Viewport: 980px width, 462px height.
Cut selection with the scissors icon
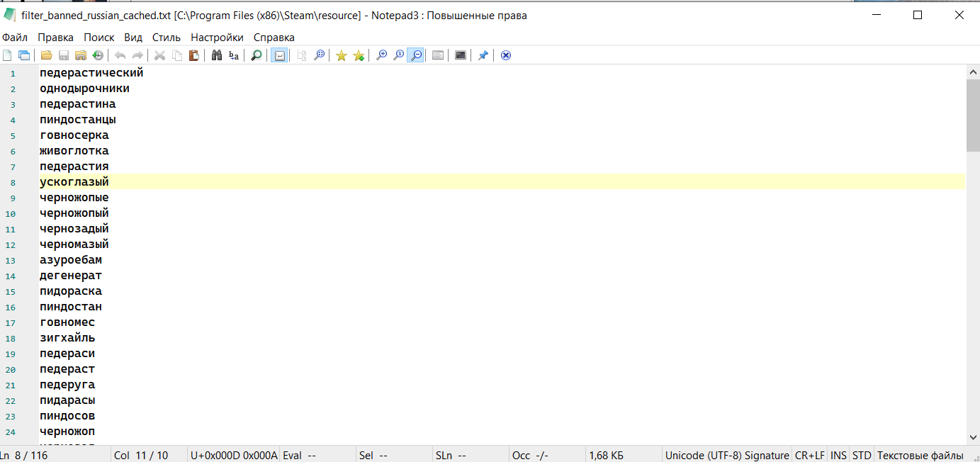point(160,55)
